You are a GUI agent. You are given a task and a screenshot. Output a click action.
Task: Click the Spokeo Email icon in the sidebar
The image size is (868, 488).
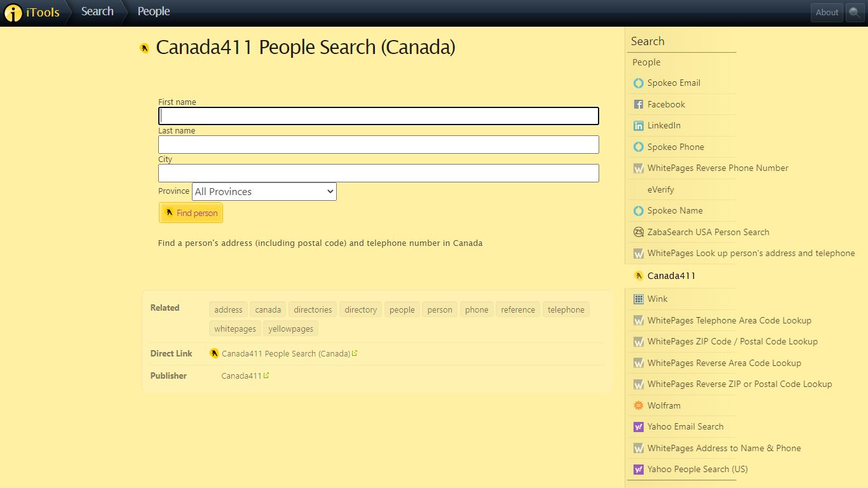(639, 83)
